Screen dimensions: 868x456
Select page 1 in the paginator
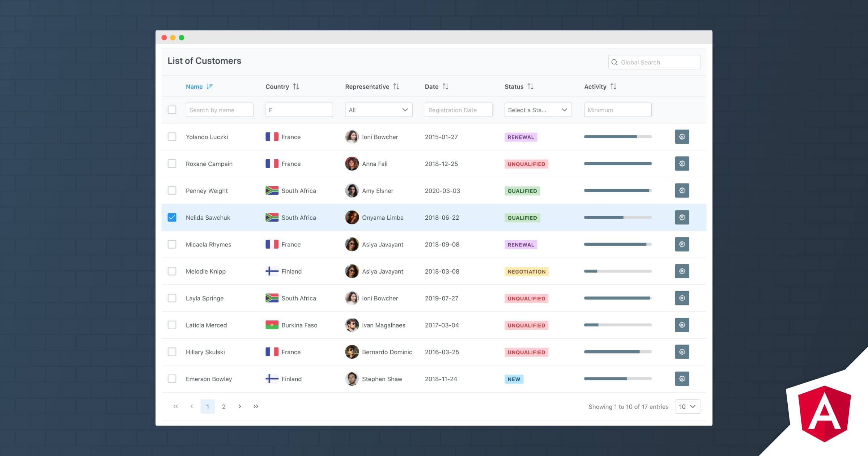pos(208,406)
